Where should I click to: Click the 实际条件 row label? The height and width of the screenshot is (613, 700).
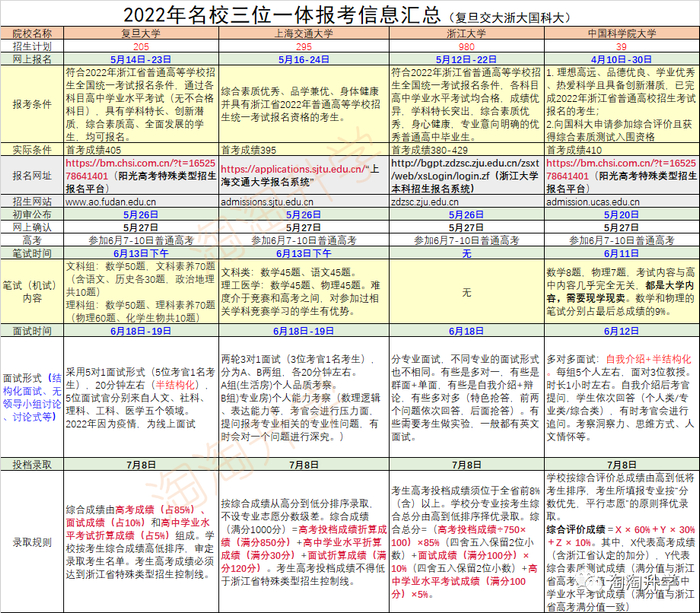coord(32,150)
